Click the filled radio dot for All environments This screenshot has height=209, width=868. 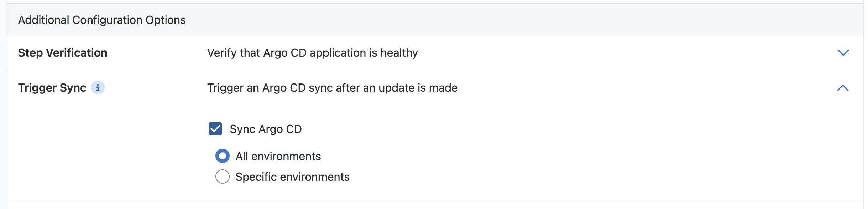coord(223,156)
